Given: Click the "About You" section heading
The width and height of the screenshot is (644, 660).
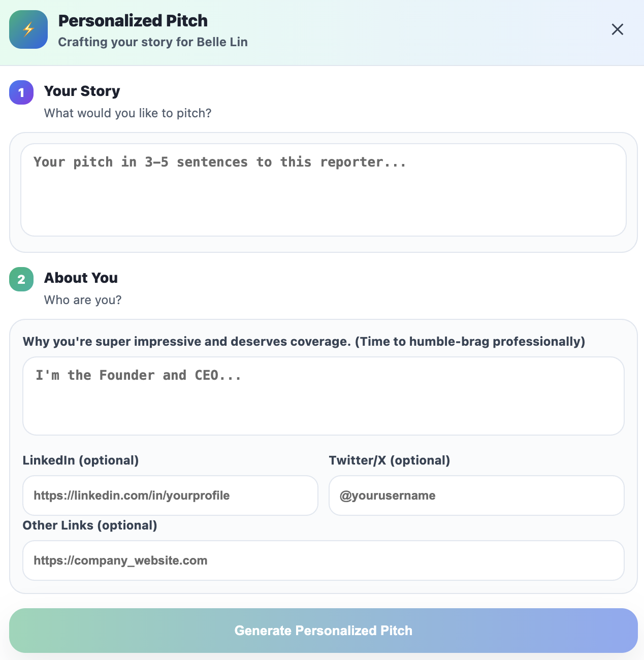Looking at the screenshot, I should click(x=81, y=278).
